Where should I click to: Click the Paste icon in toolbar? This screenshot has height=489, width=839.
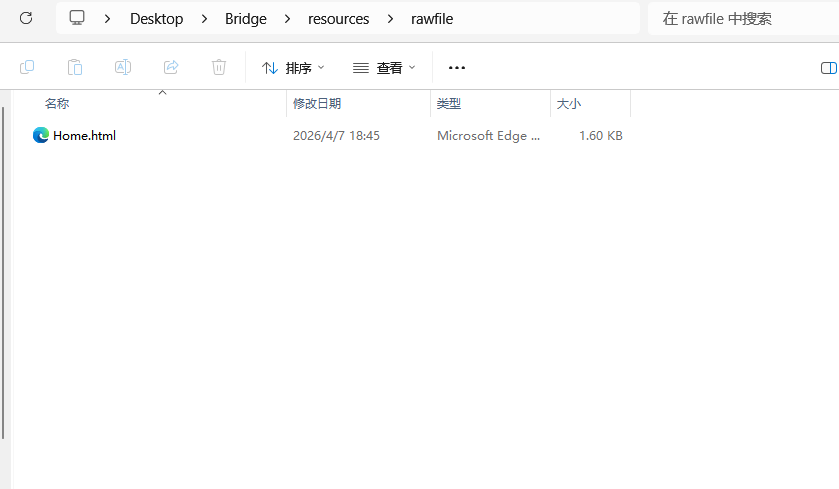pos(75,67)
